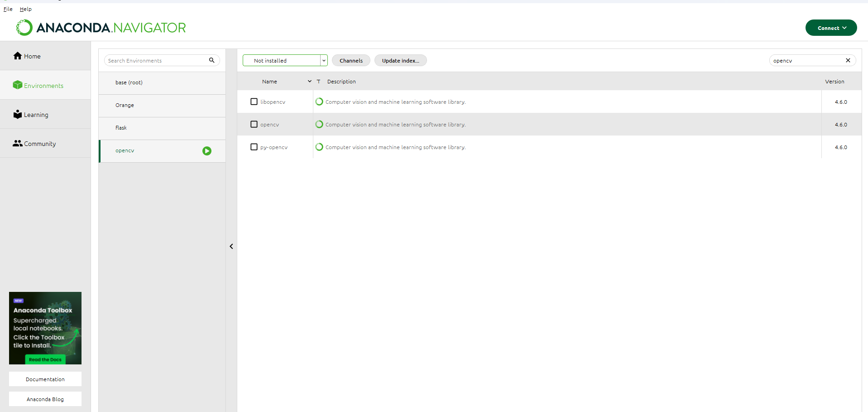This screenshot has height=412, width=868.
Task: Click the Version column header
Action: point(834,82)
